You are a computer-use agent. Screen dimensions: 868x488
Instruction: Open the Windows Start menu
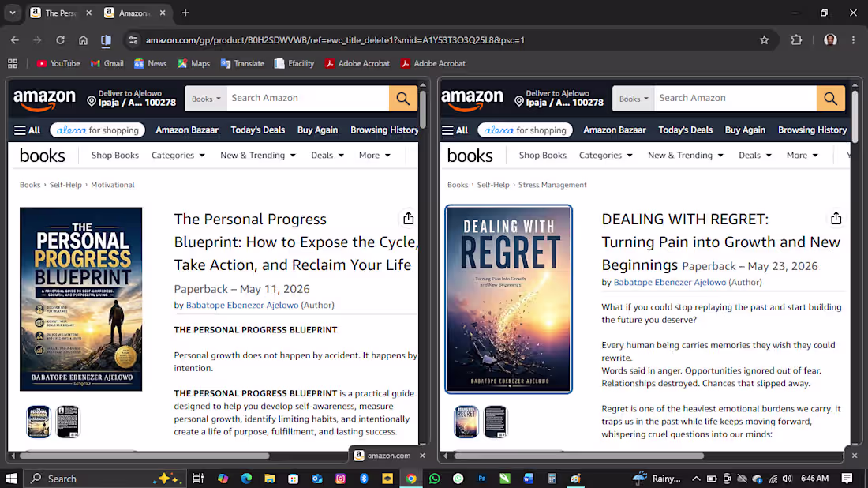(x=11, y=479)
